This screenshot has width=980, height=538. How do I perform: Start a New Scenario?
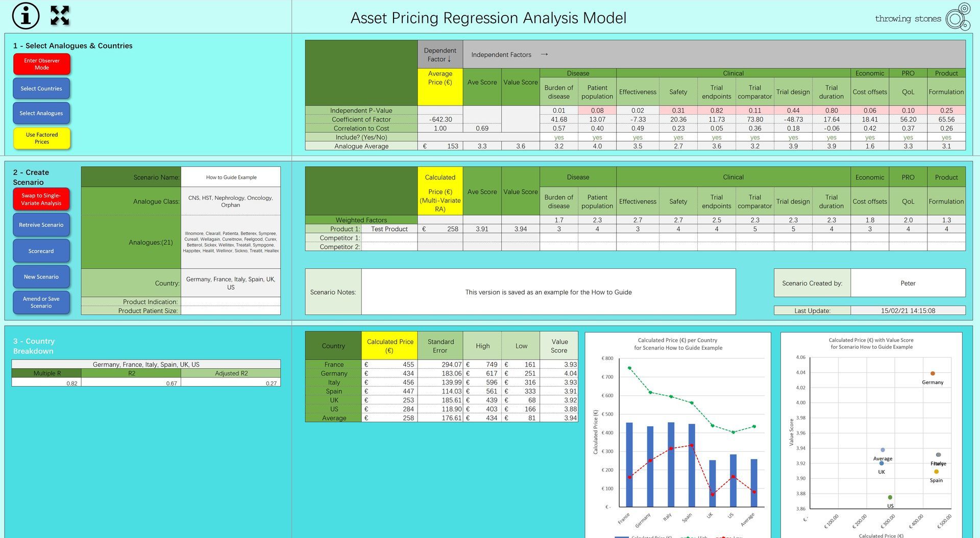[x=41, y=277]
